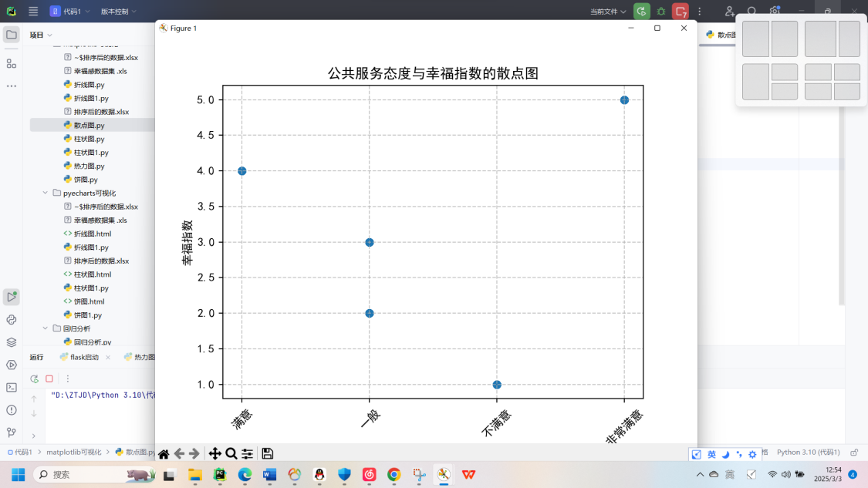Collapse the pyecharts可视化 folder
This screenshot has height=488, width=868.
[46, 193]
